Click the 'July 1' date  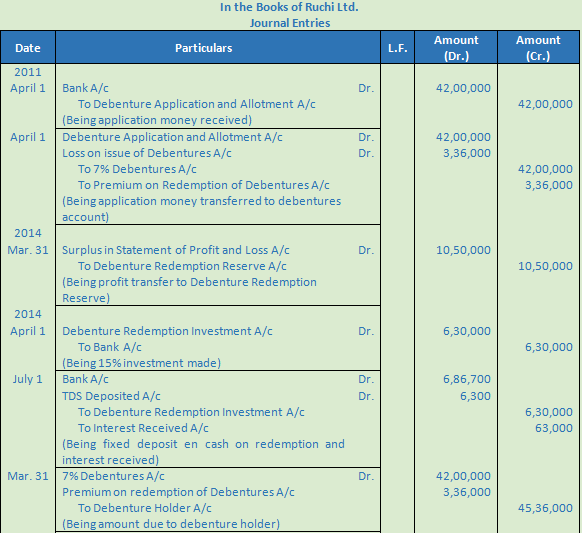(28, 379)
